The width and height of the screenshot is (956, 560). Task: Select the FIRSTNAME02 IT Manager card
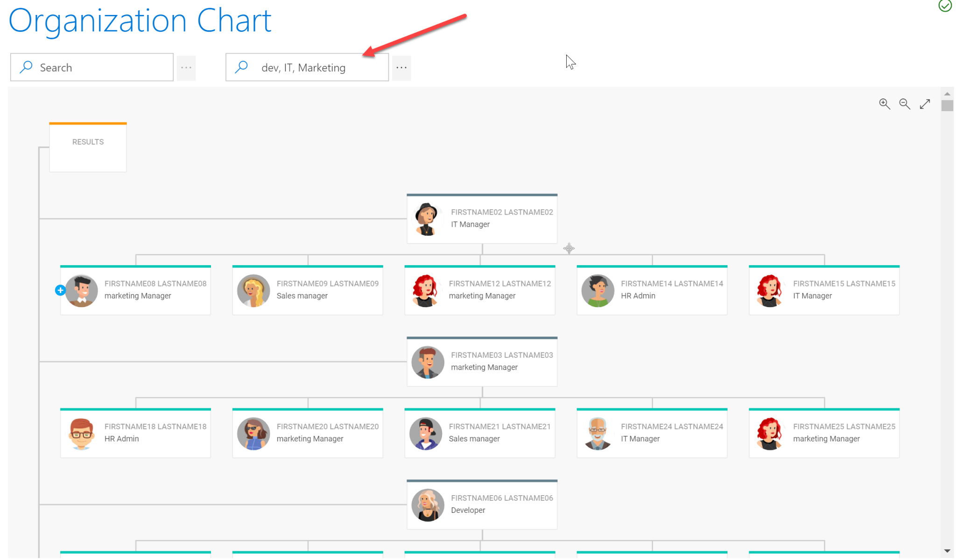pos(482,219)
